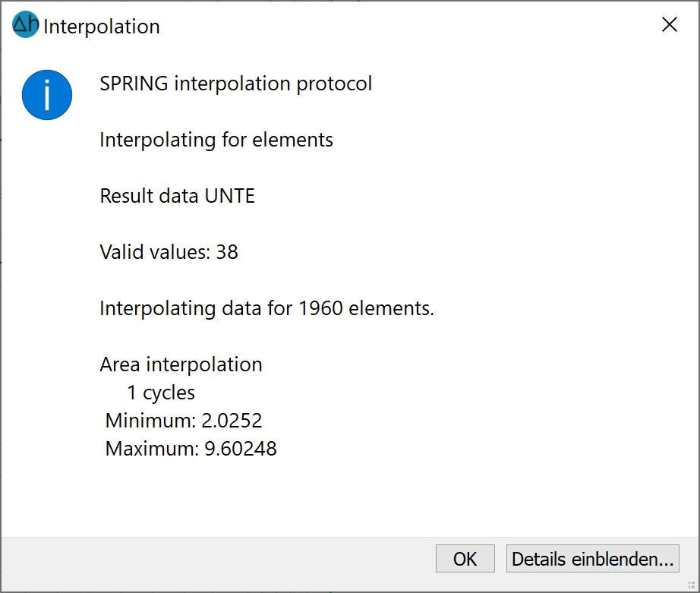Click the SPRING Δh application icon
The height and width of the screenshot is (593, 700).
pos(26,24)
